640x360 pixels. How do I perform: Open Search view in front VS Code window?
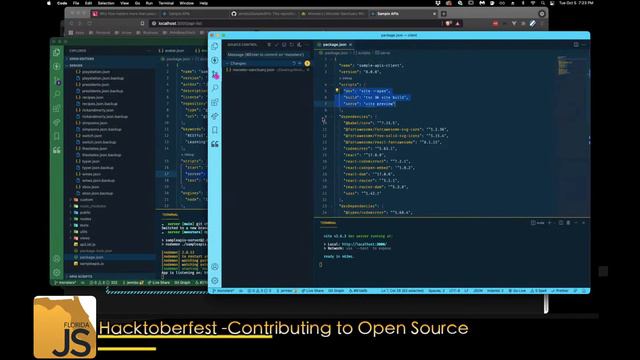coord(215,88)
